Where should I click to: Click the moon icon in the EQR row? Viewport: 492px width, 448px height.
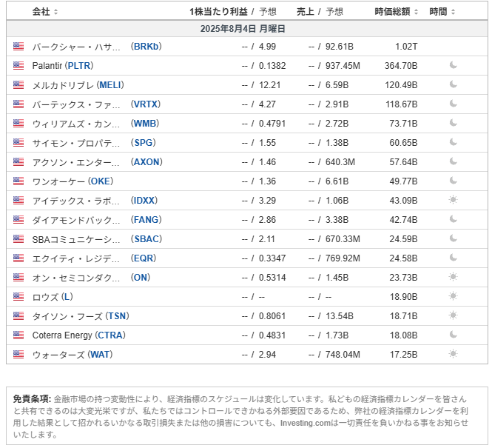coord(453,258)
